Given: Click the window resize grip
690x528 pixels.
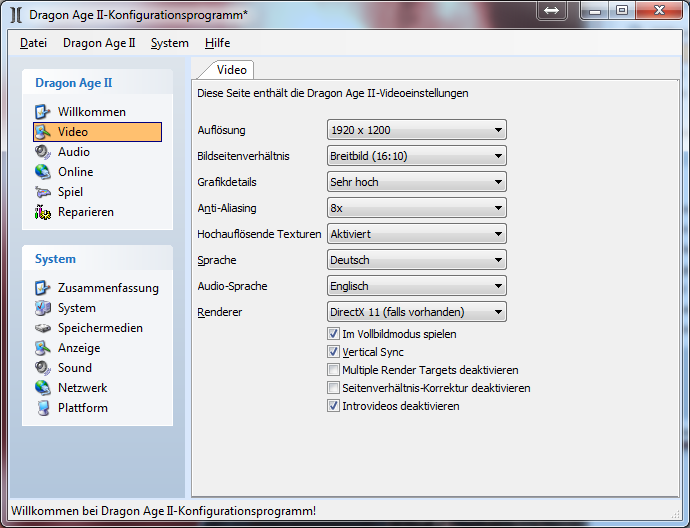Looking at the screenshot, I should pos(675,513).
